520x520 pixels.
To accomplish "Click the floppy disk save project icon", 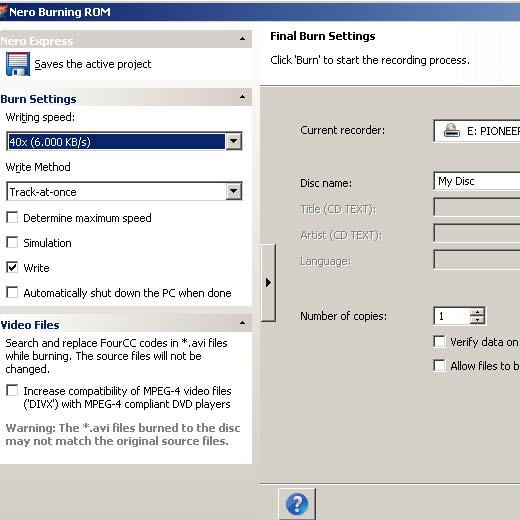I will (18, 64).
